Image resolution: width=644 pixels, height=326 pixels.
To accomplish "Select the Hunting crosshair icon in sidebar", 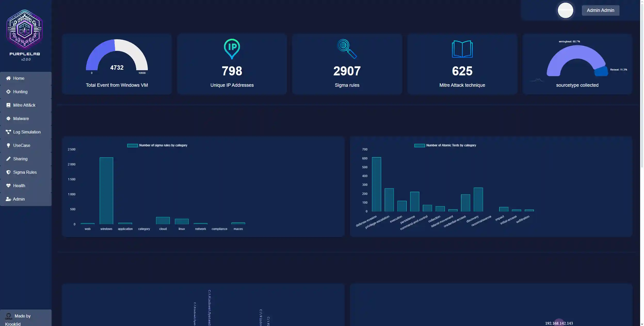I will click(x=8, y=92).
